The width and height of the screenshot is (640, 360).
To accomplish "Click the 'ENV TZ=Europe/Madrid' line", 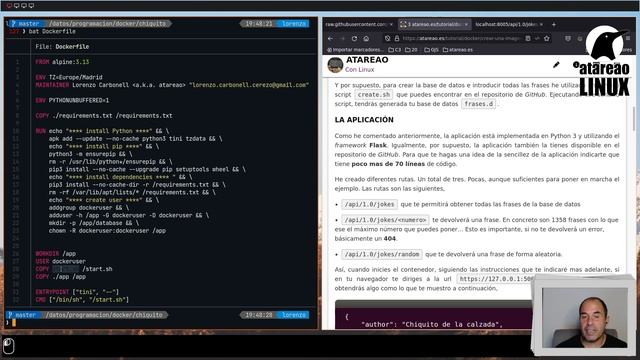I will click(x=69, y=77).
